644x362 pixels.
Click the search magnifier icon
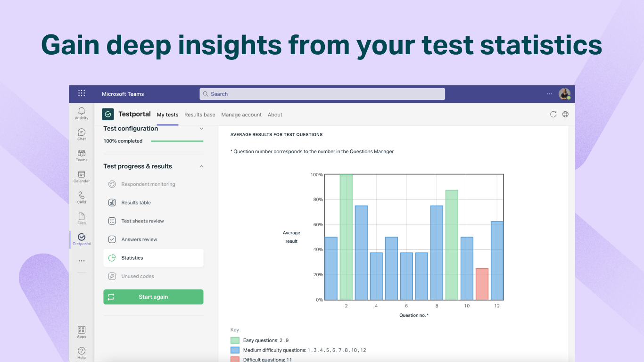[x=206, y=94]
